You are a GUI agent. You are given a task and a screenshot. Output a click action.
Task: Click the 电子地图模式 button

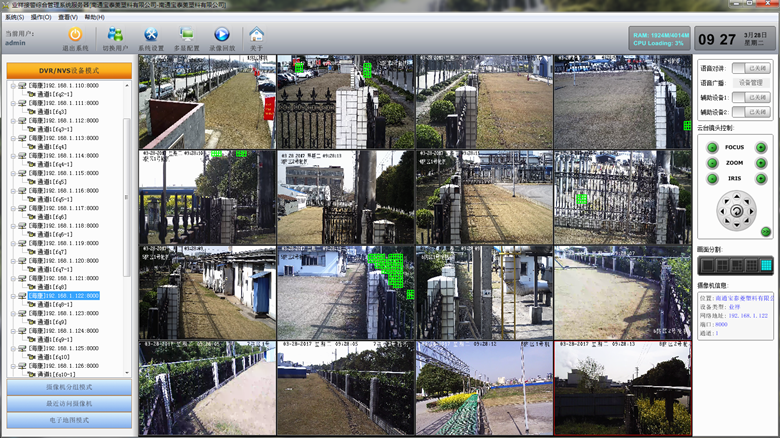click(x=69, y=419)
